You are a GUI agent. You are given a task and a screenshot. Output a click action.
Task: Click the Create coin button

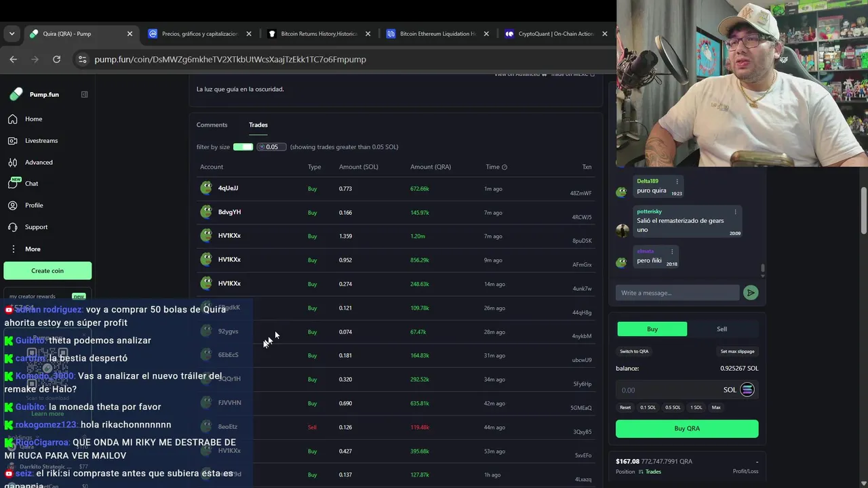click(47, 270)
